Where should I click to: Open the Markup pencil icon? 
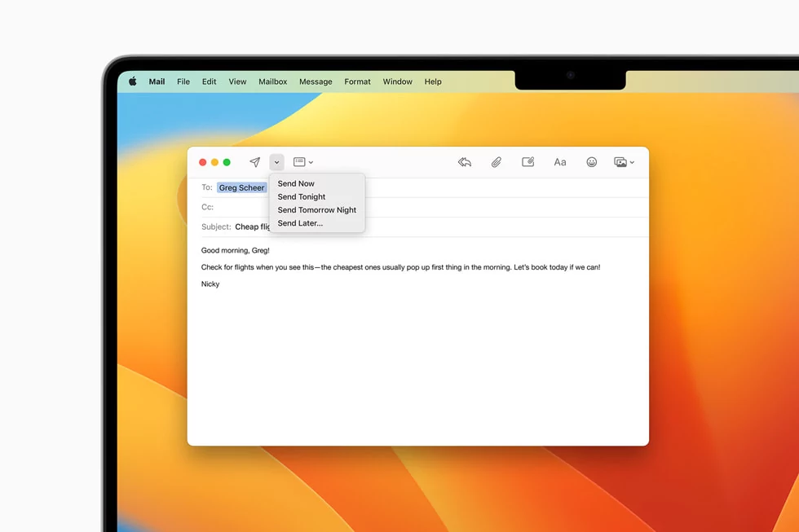[x=528, y=162]
